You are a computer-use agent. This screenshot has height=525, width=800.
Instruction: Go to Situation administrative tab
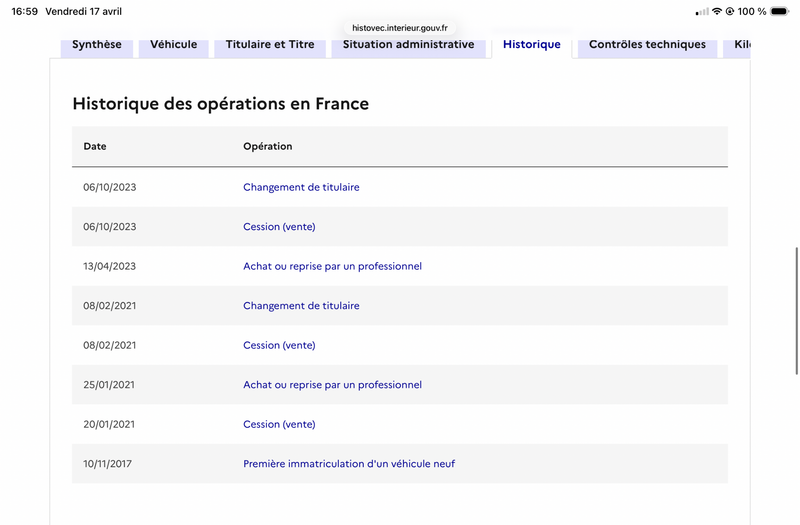pos(408,45)
